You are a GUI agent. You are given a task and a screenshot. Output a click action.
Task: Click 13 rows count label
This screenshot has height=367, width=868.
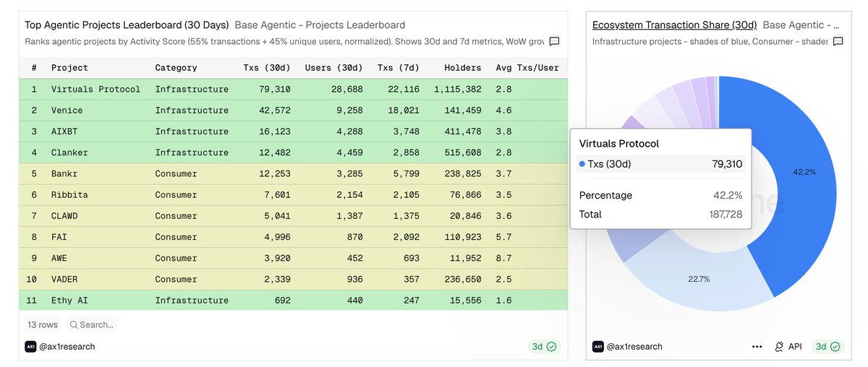click(43, 325)
